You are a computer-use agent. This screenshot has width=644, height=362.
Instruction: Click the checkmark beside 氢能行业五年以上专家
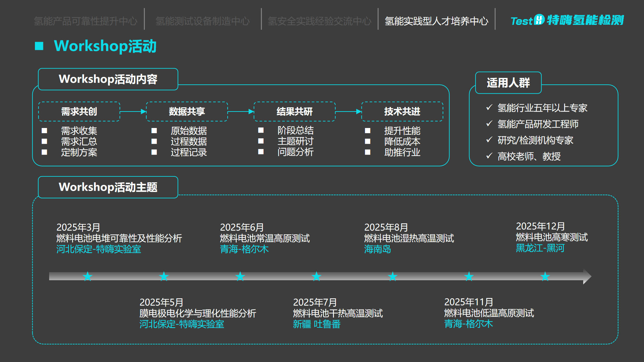click(489, 107)
